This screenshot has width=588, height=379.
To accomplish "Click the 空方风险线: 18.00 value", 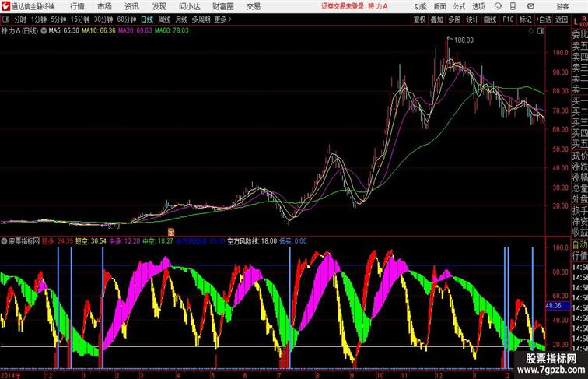I will 252,241.
